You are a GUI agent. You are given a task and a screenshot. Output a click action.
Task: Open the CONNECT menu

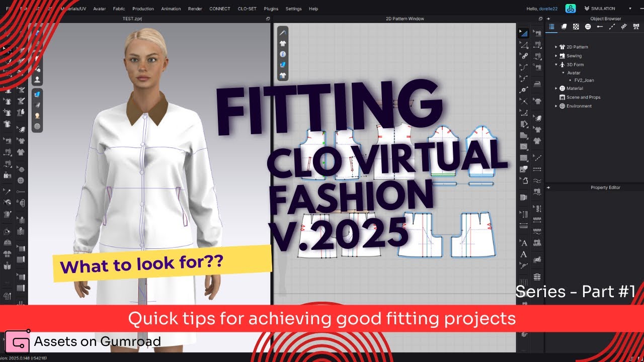point(219,9)
